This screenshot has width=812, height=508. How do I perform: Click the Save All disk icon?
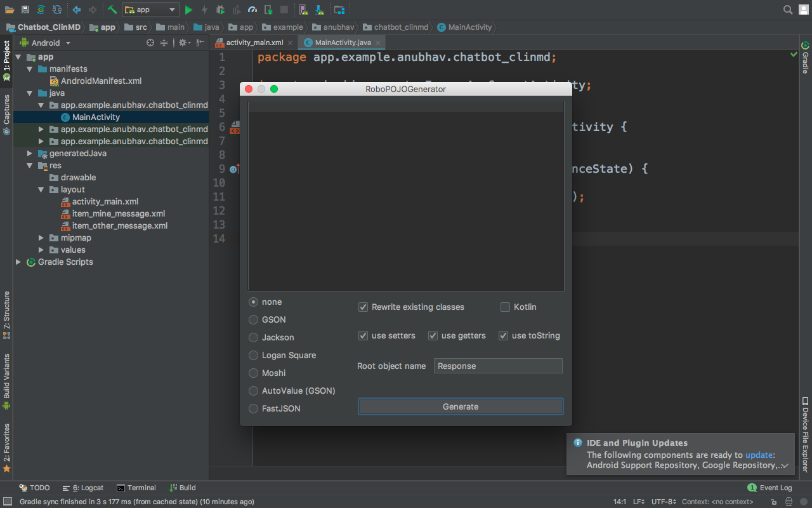[x=25, y=10]
